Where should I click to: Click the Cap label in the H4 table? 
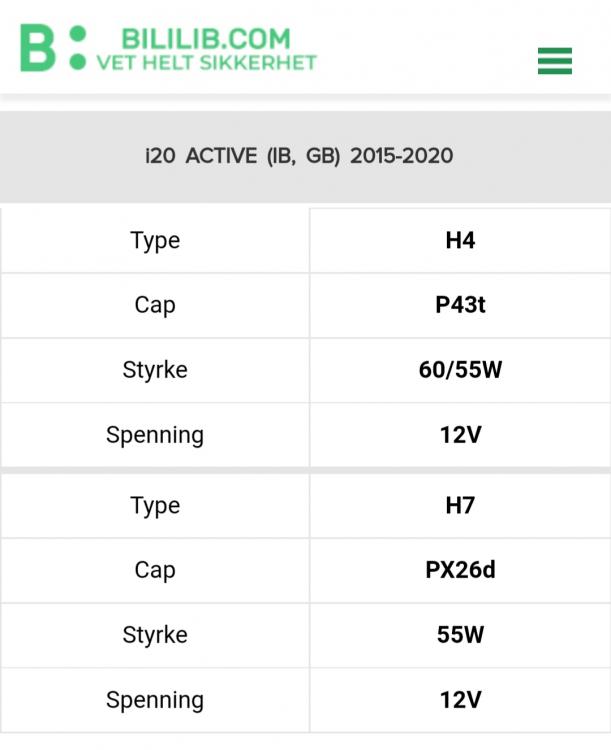click(x=155, y=305)
